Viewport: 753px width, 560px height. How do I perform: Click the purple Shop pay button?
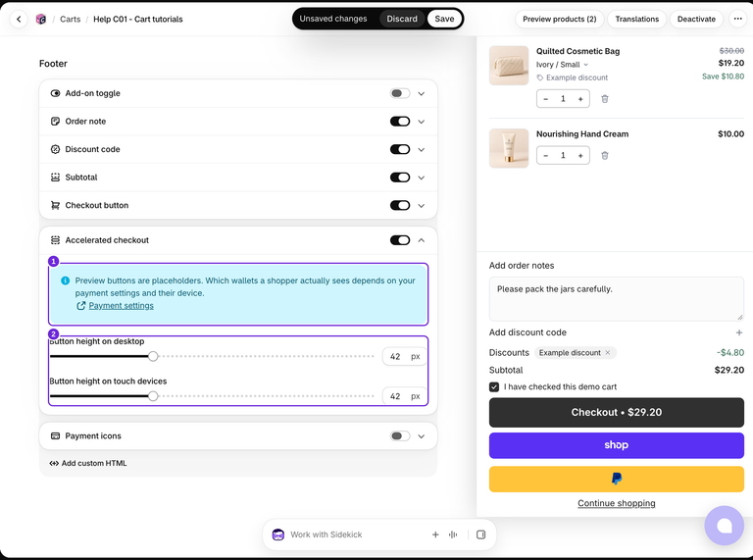pyautogui.click(x=616, y=445)
